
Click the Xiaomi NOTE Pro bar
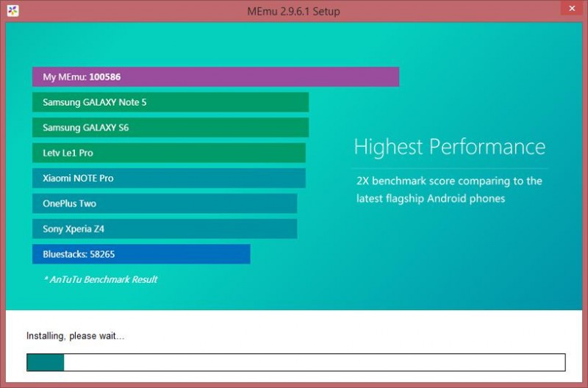(169, 178)
